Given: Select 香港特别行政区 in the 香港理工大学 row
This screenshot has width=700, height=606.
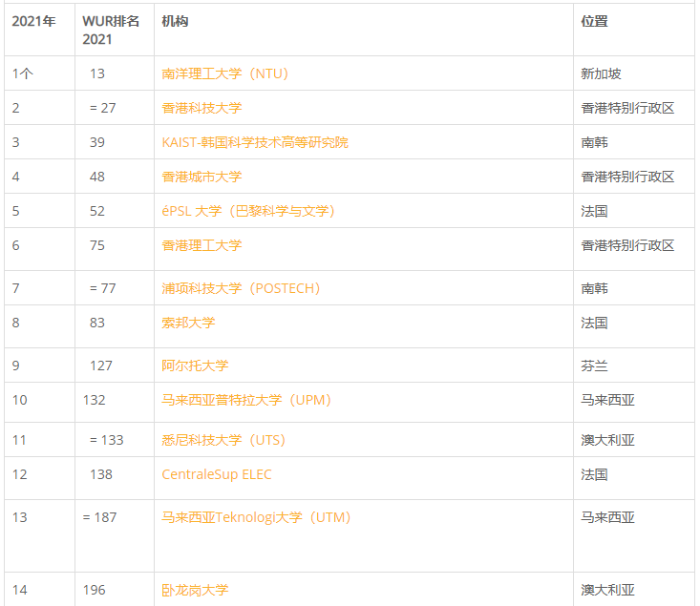Looking at the screenshot, I should [627, 245].
